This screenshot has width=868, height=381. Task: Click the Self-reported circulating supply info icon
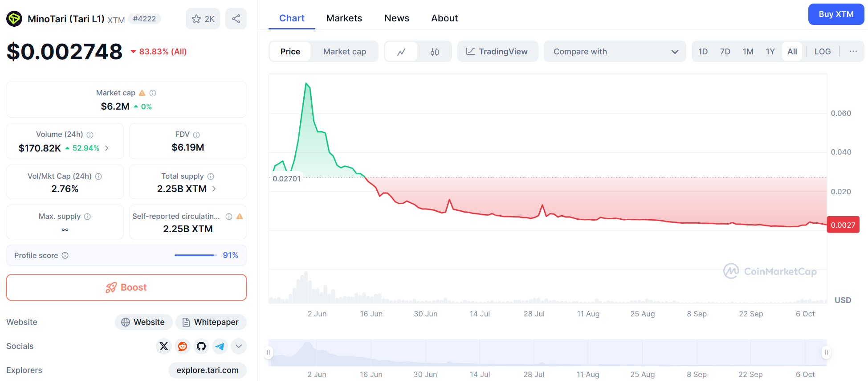tap(229, 217)
